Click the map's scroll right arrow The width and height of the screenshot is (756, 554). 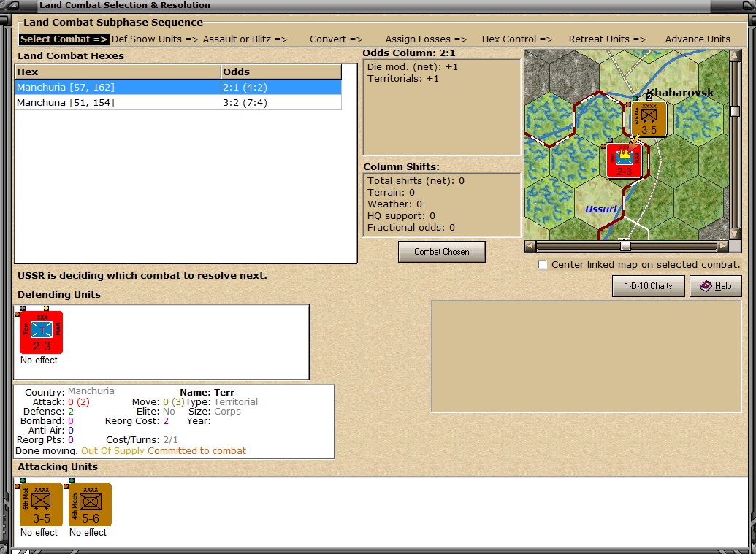click(722, 246)
